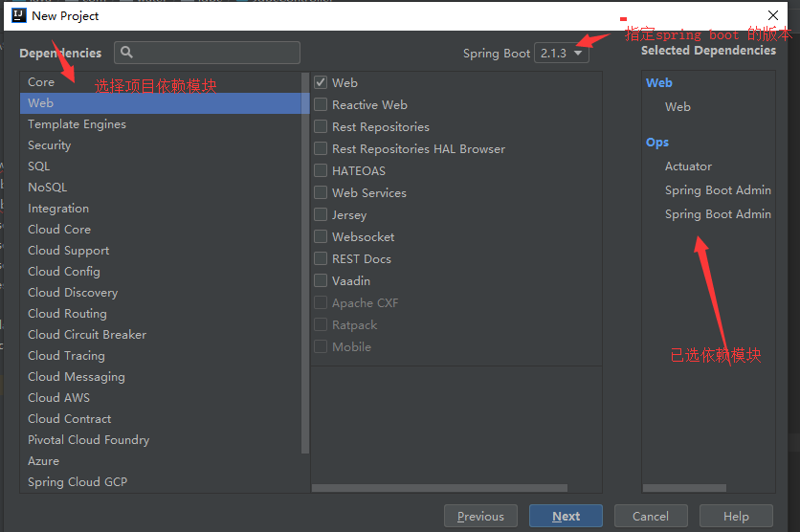Open the Spring Boot version dropdown

561,53
